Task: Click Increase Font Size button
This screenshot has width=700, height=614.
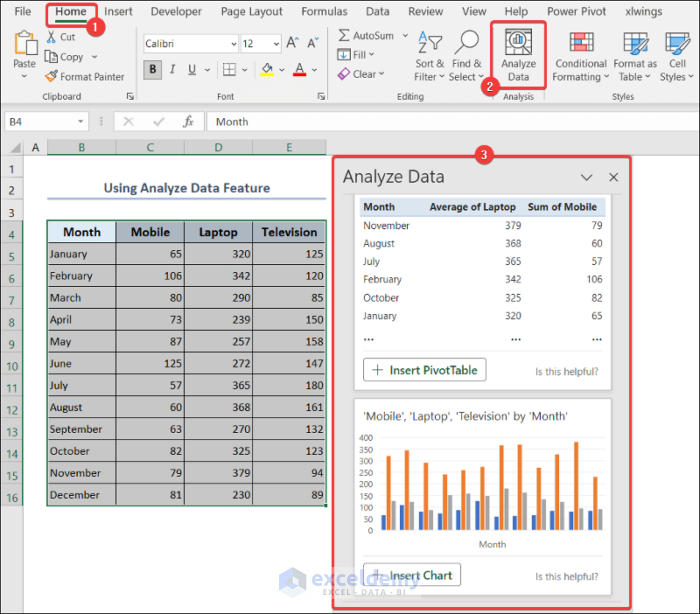Action: pos(293,44)
